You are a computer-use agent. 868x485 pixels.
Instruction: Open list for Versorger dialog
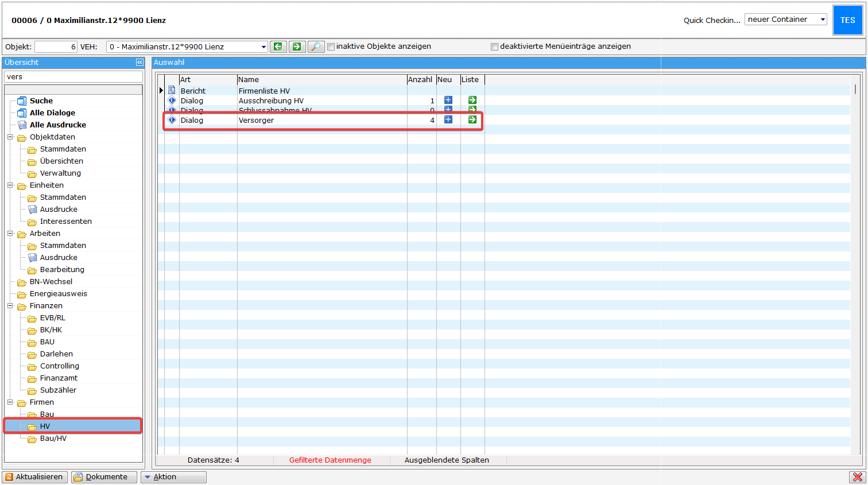pos(472,119)
